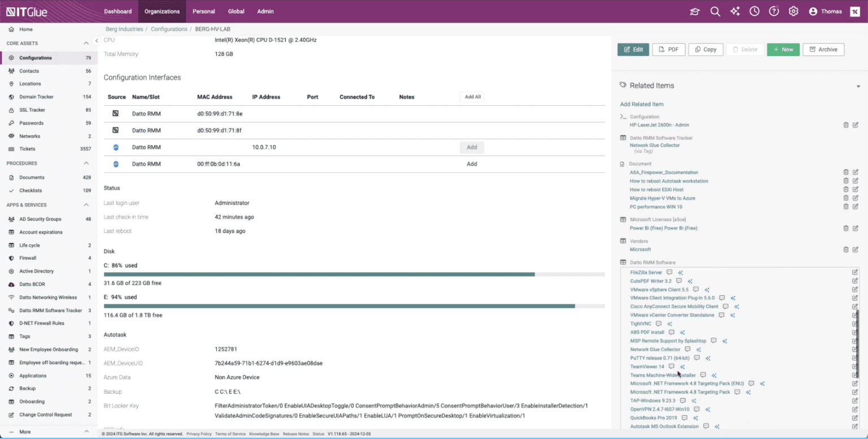Open the global search magnifier icon

click(715, 11)
